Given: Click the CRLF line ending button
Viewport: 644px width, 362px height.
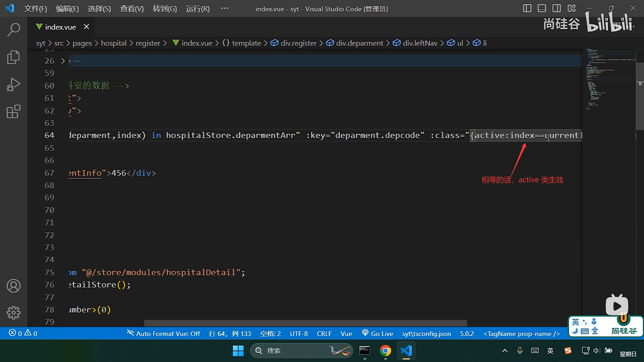Looking at the screenshot, I should click(x=324, y=334).
